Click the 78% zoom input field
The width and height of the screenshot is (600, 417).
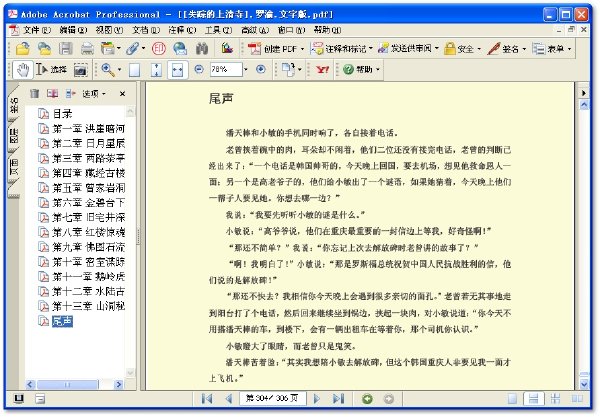pos(226,69)
